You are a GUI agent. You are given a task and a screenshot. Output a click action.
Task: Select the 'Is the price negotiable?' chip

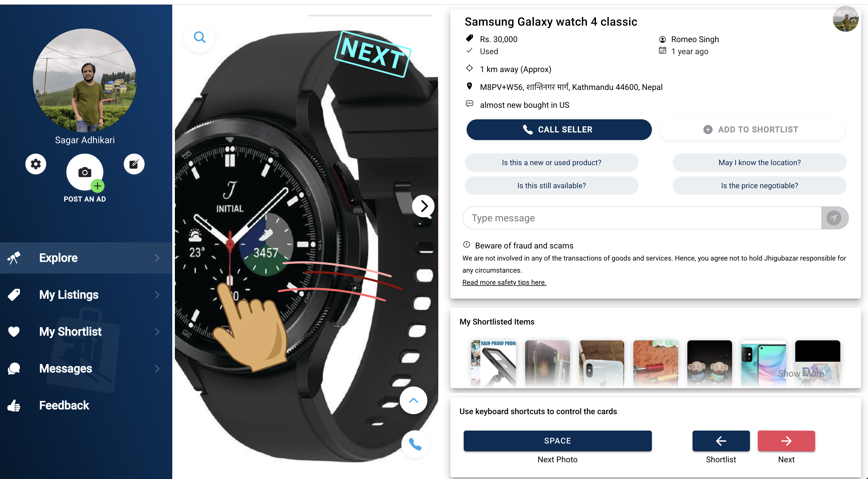759,186
